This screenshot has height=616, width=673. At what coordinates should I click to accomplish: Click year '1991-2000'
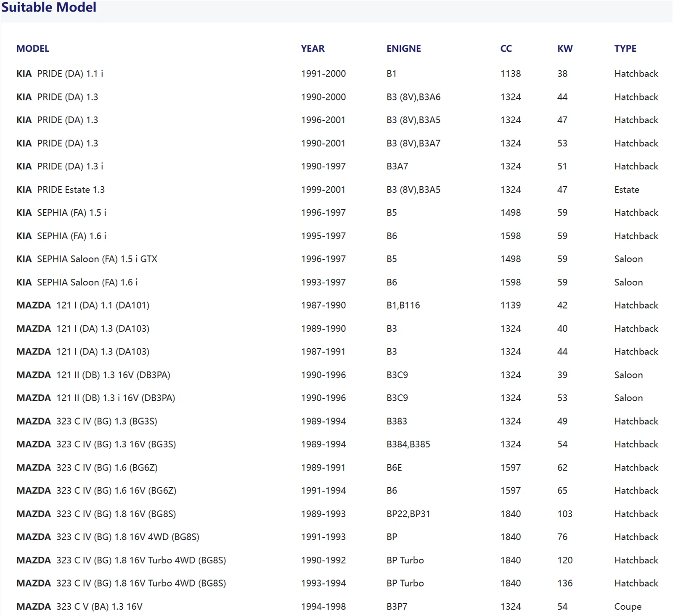323,74
